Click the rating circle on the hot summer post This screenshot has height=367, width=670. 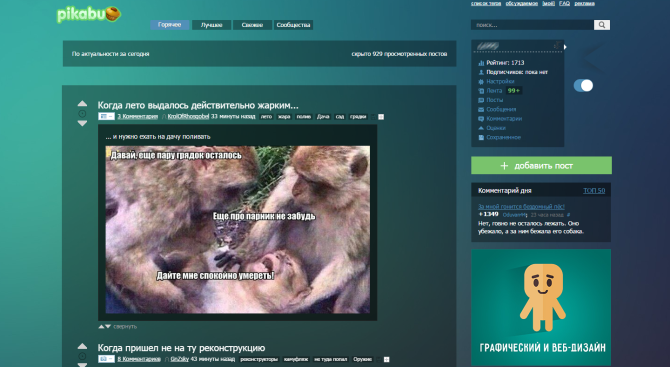(x=82, y=113)
